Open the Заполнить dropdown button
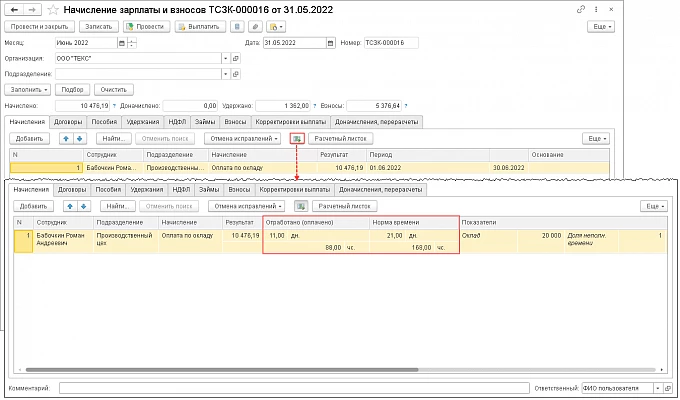 pyautogui.click(x=28, y=89)
